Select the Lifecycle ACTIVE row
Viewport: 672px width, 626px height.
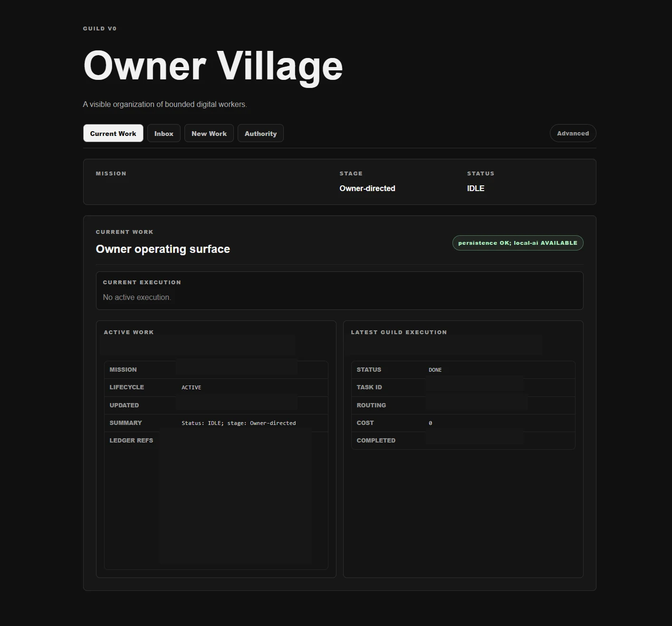coord(216,387)
